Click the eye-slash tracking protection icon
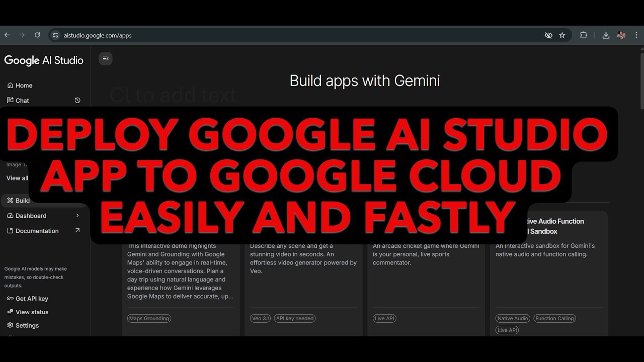This screenshot has width=644, height=362. 548,35
